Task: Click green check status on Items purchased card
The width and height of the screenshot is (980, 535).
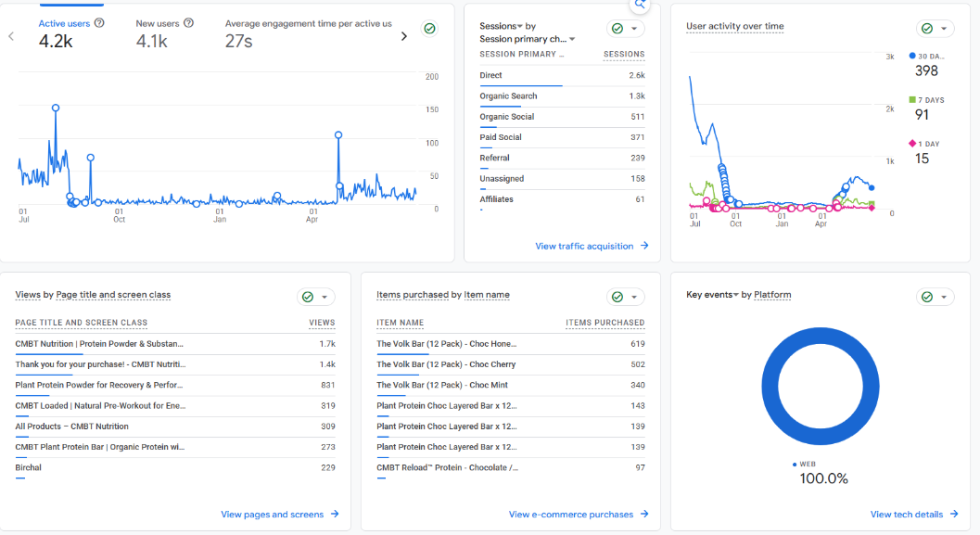Action: [617, 297]
